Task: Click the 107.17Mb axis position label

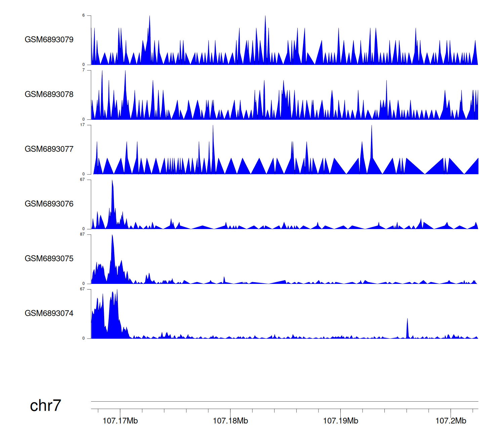Action: (120, 421)
